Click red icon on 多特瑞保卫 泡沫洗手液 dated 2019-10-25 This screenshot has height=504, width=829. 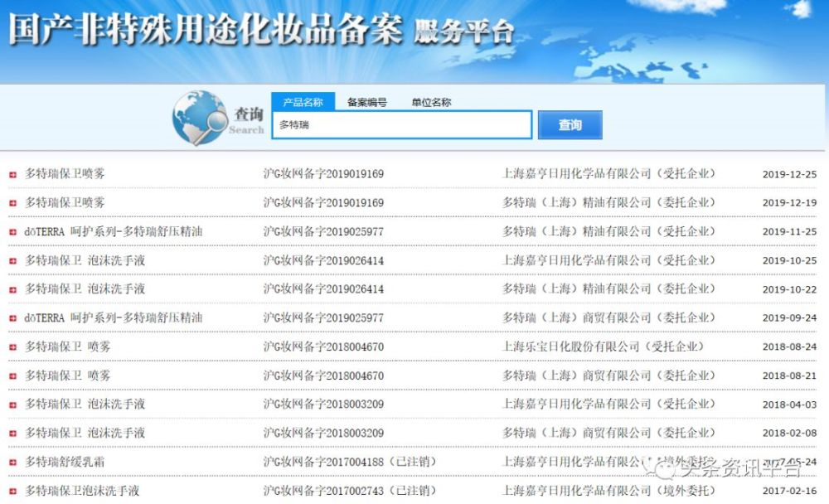(10, 259)
